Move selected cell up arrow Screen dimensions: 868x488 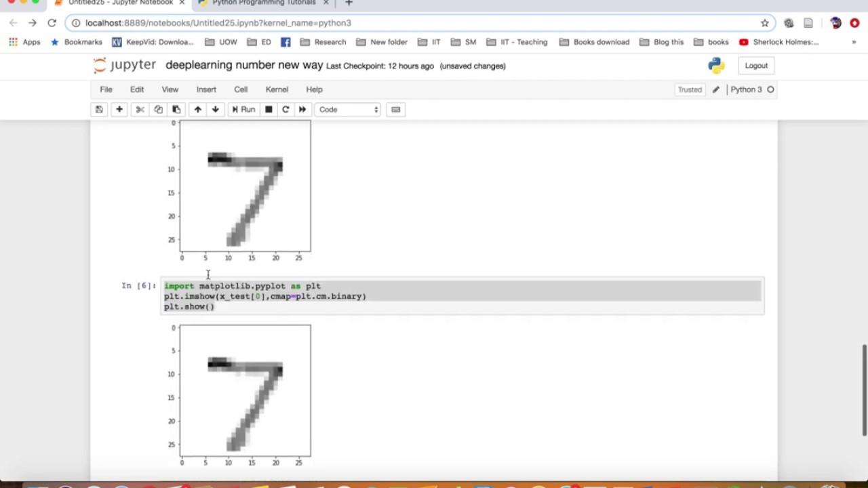pyautogui.click(x=198, y=110)
